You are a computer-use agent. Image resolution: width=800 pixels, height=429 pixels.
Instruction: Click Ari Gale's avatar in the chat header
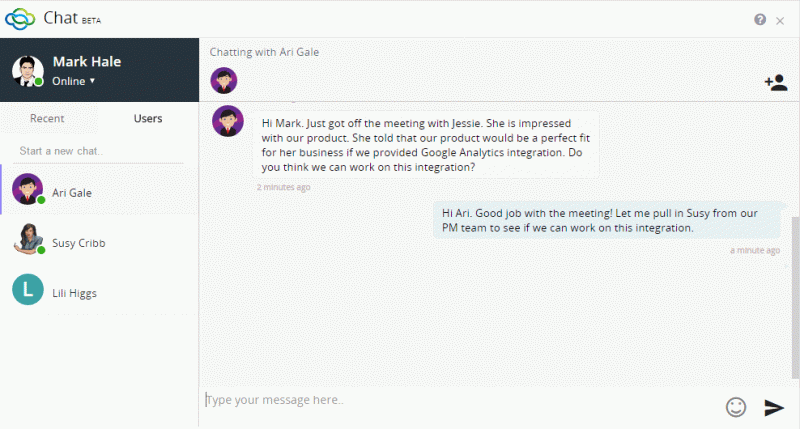[x=224, y=81]
